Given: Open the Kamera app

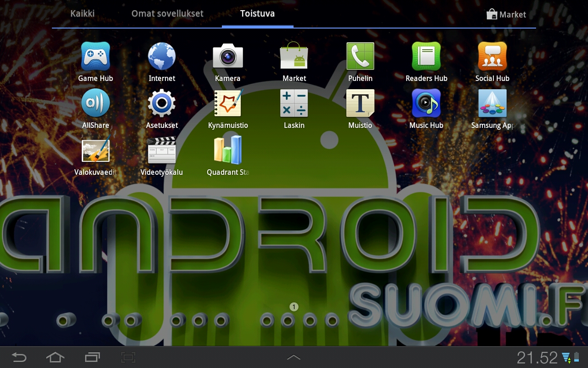Looking at the screenshot, I should (x=228, y=57).
